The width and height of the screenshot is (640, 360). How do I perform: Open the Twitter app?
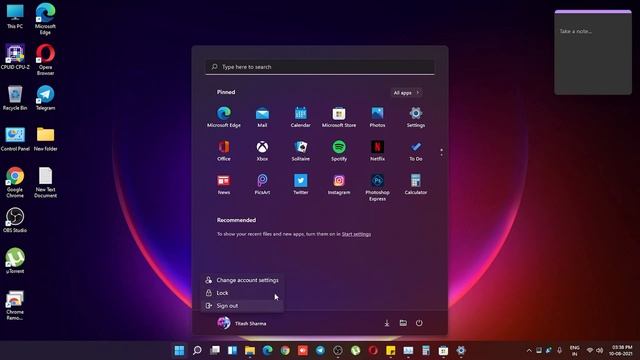[300, 184]
